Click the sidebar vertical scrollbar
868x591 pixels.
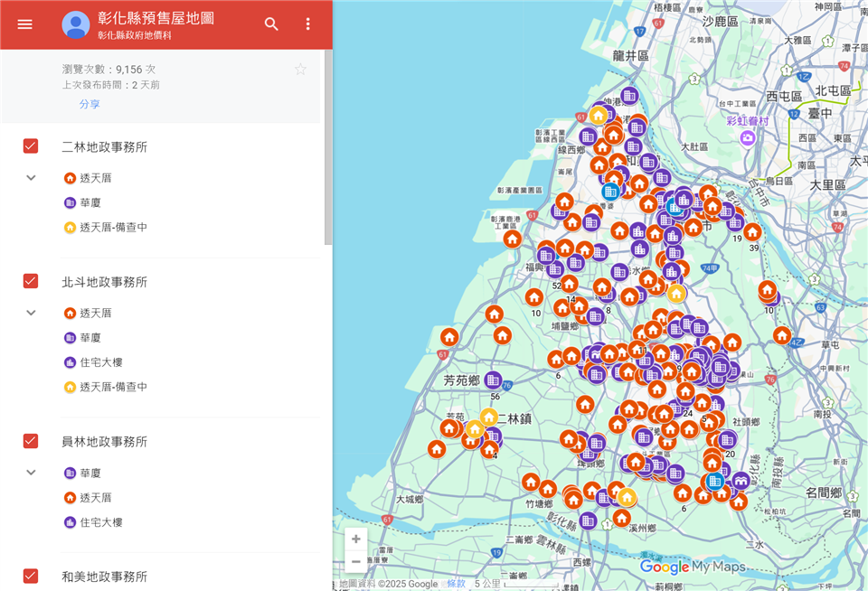coord(327,145)
